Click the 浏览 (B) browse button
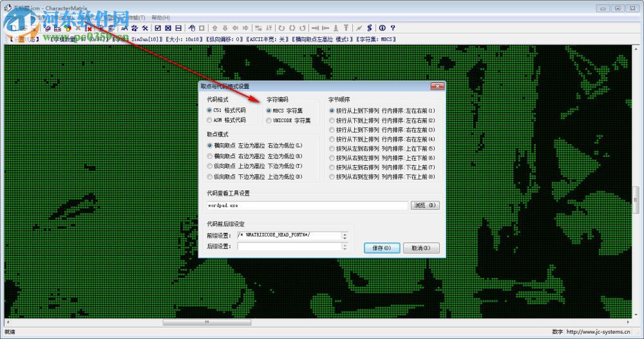 [x=425, y=205]
